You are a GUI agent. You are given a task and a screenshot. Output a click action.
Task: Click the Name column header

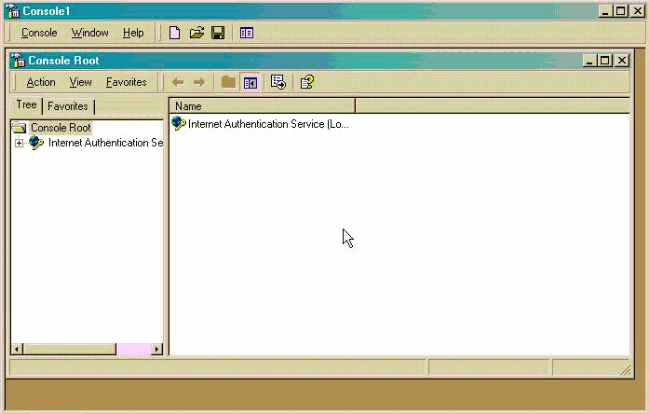coord(262,106)
